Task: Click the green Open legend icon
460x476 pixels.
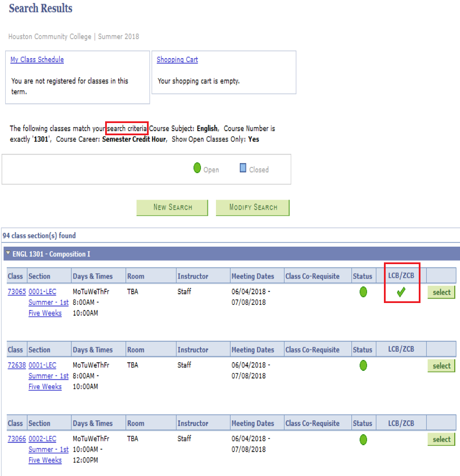Action: point(197,168)
